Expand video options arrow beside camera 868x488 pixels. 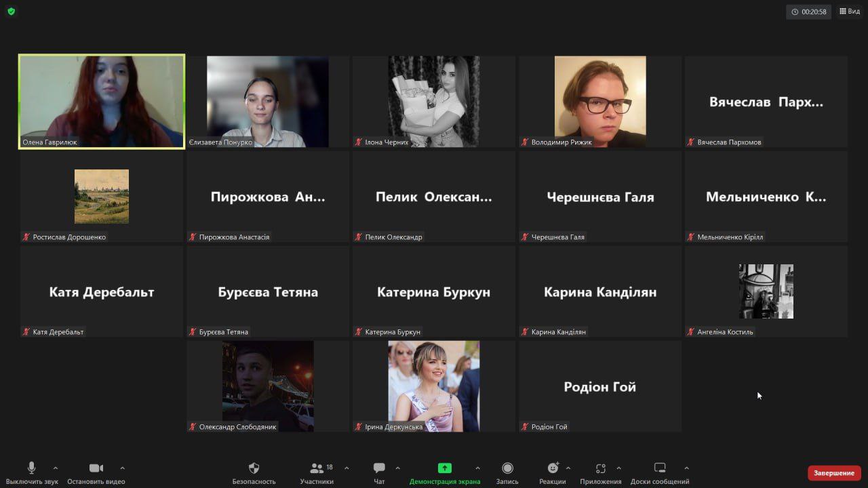tap(122, 468)
